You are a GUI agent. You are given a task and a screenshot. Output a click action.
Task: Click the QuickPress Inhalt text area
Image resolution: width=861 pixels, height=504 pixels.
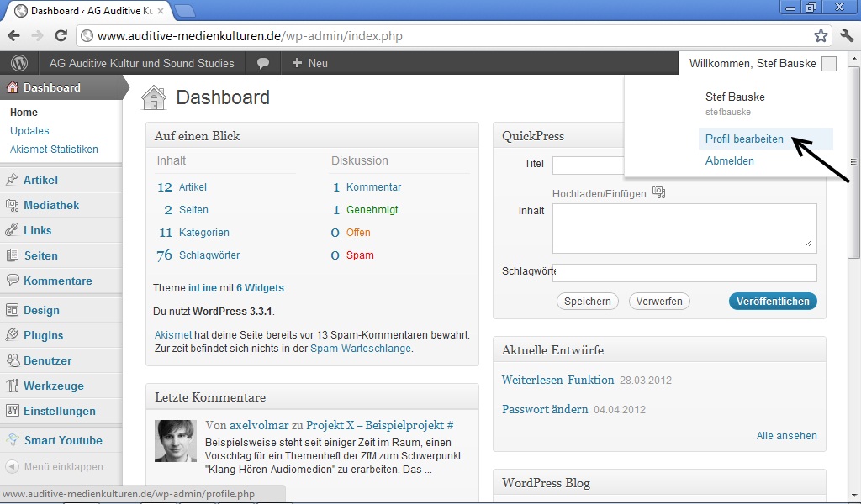click(x=684, y=228)
